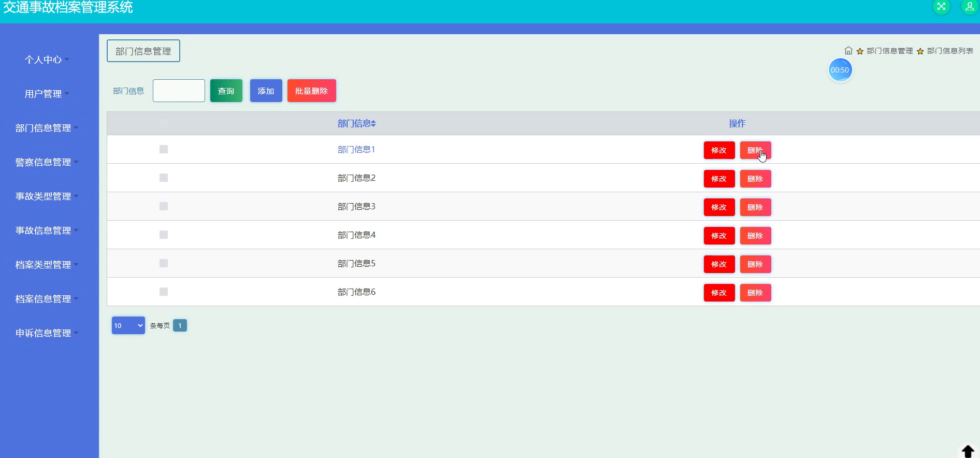980x458 pixels.
Task: Click the 部门信息3 cell text
Action: pyautogui.click(x=356, y=206)
